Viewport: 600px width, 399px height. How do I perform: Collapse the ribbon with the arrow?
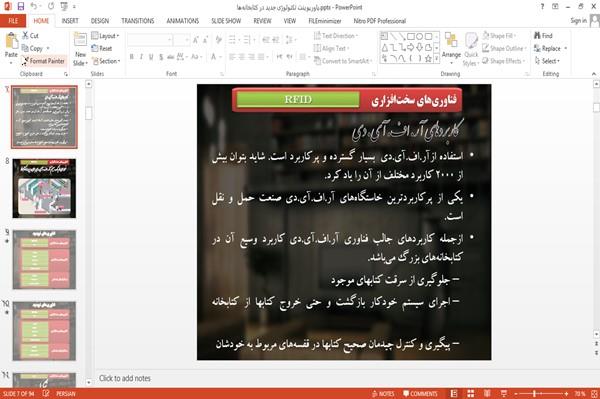(594, 74)
